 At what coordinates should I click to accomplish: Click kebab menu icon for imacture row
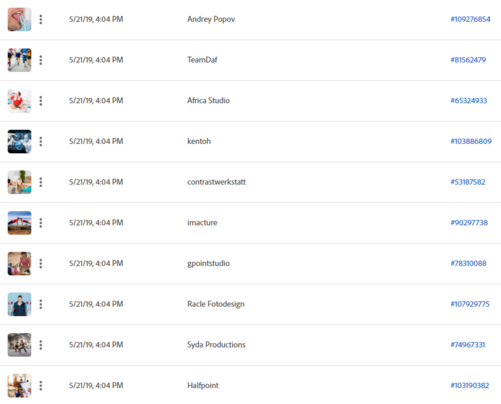[41, 223]
